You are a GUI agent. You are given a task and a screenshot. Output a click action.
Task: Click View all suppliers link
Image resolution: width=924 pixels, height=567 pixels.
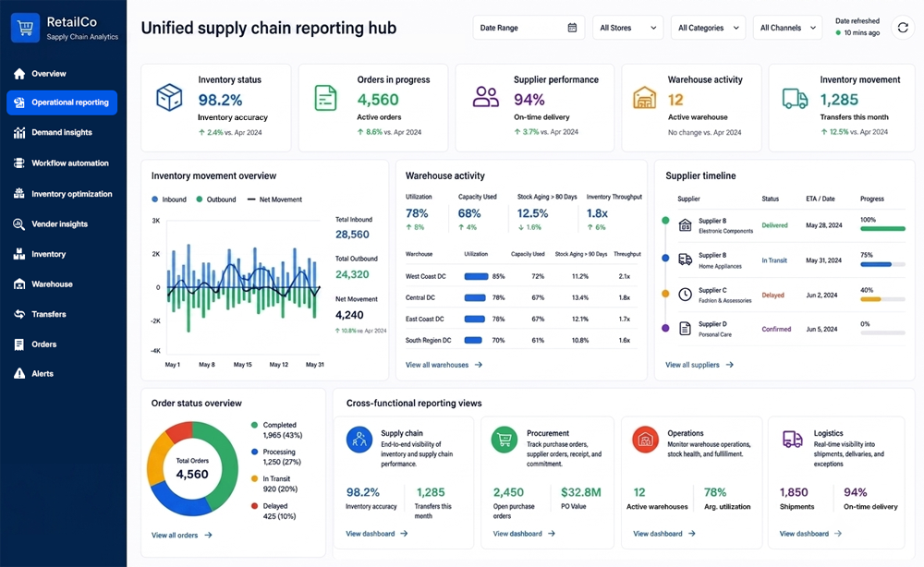pos(699,365)
